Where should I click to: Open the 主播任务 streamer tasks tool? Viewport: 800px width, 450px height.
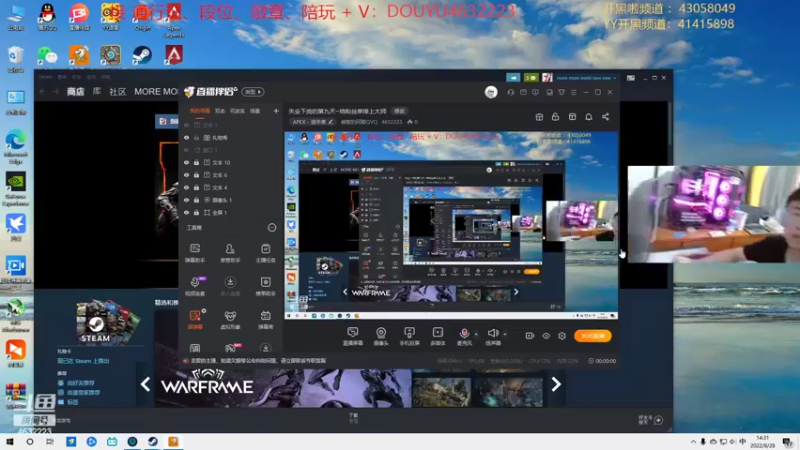(x=265, y=253)
